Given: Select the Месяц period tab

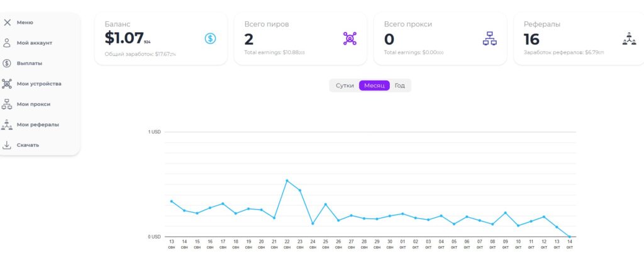Looking at the screenshot, I should click(x=374, y=86).
